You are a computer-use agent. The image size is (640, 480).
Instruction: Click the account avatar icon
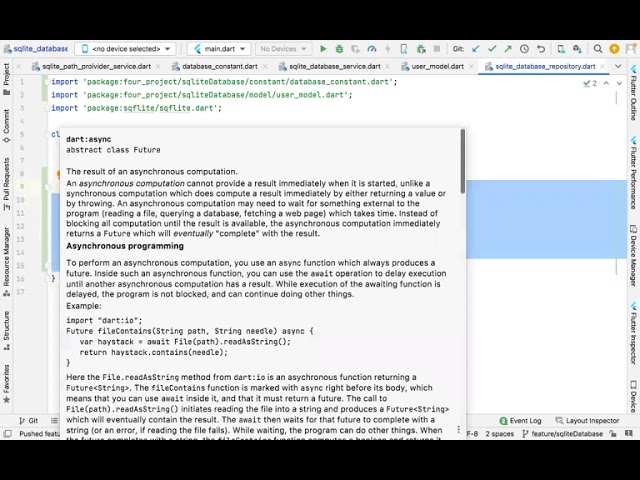click(632, 49)
